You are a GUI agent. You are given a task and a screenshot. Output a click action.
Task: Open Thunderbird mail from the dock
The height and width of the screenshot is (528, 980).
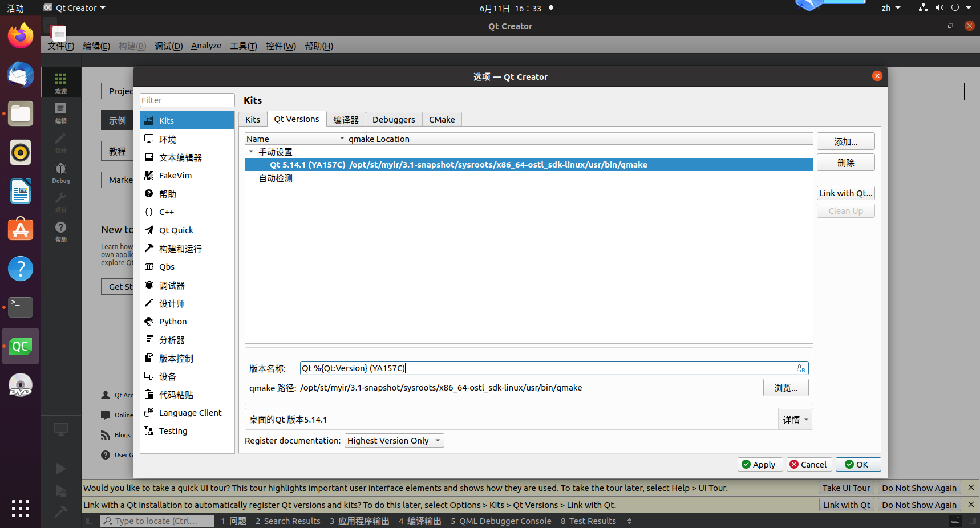coord(21,75)
